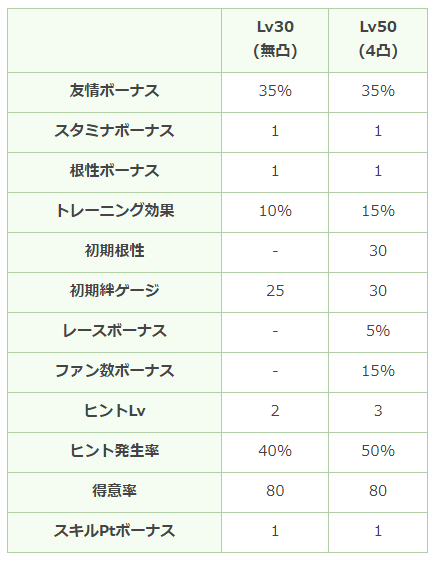
Task: Click the Lv30 (無凸) column header
Action: pyautogui.click(x=275, y=39)
